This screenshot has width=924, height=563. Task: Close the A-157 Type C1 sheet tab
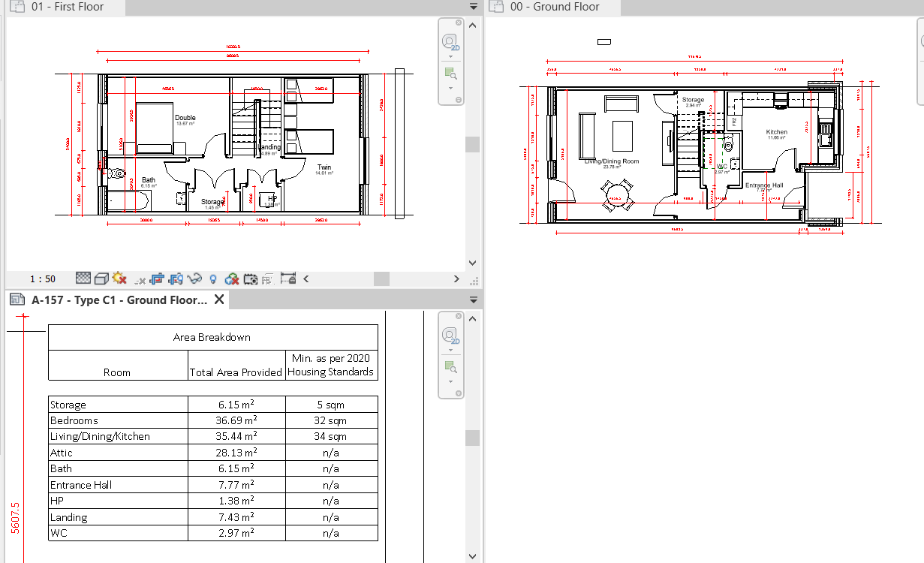tap(218, 299)
